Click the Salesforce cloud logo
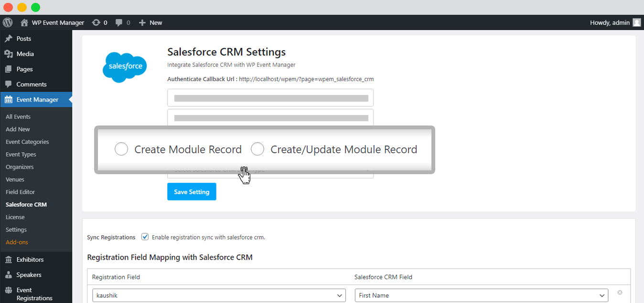The width and height of the screenshot is (644, 303). (125, 67)
